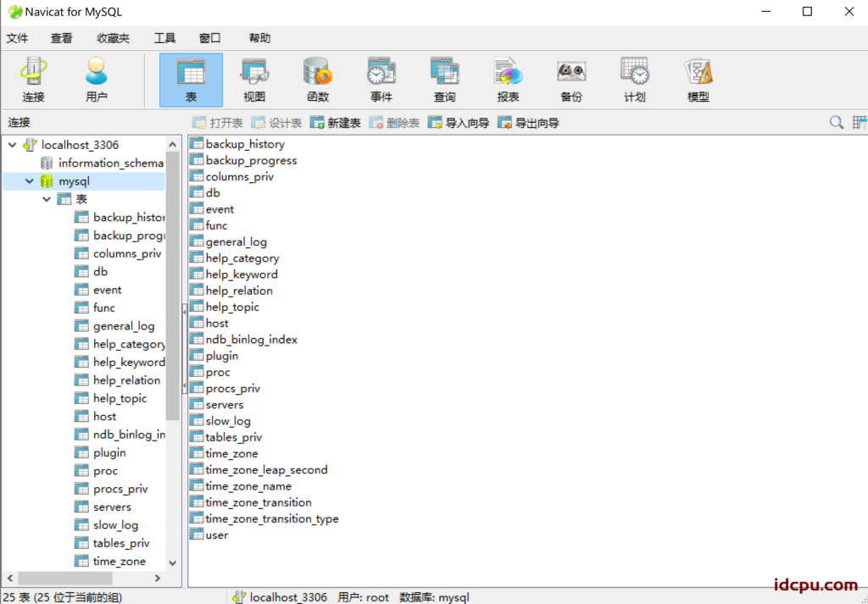Open the User (用户) toolbar icon
The height and width of the screenshot is (604, 868).
[97, 80]
